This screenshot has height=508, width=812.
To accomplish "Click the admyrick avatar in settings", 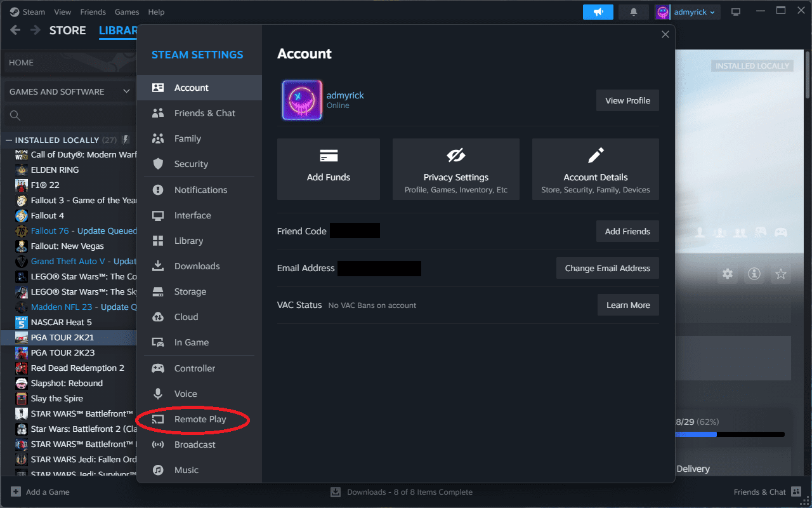I will click(x=302, y=100).
